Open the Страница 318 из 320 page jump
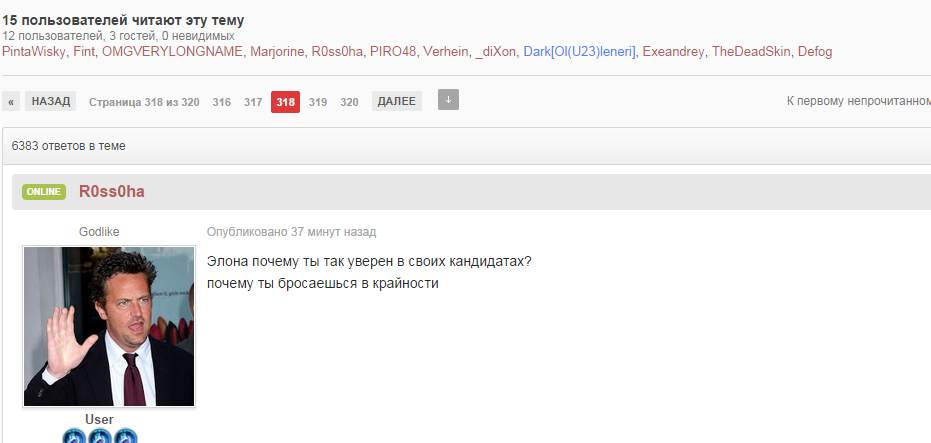931x443 pixels. click(144, 102)
